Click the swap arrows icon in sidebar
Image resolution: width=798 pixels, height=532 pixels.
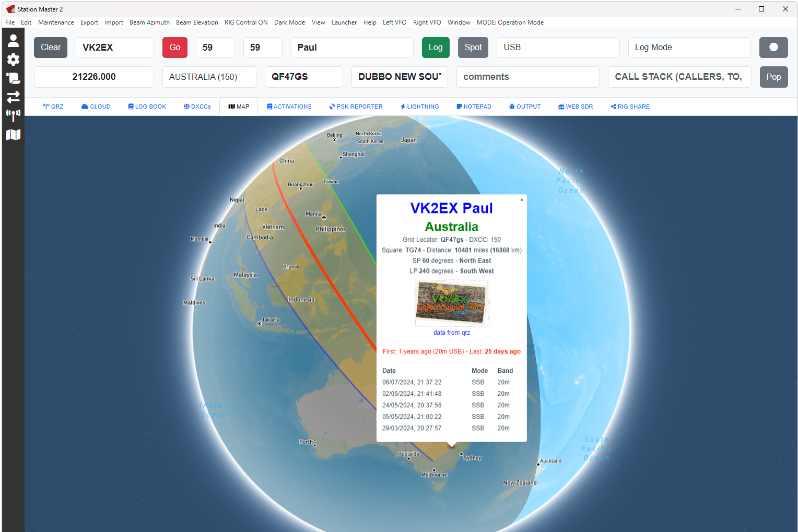point(13,97)
